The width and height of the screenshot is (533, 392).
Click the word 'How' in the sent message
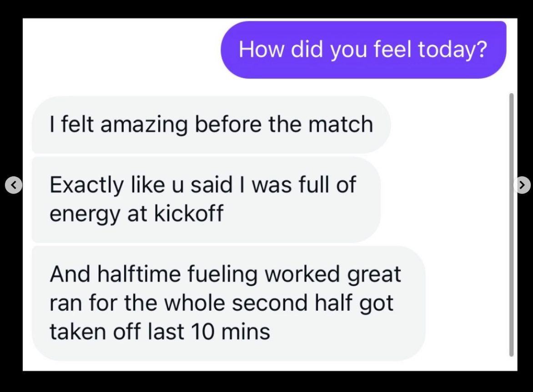point(261,49)
